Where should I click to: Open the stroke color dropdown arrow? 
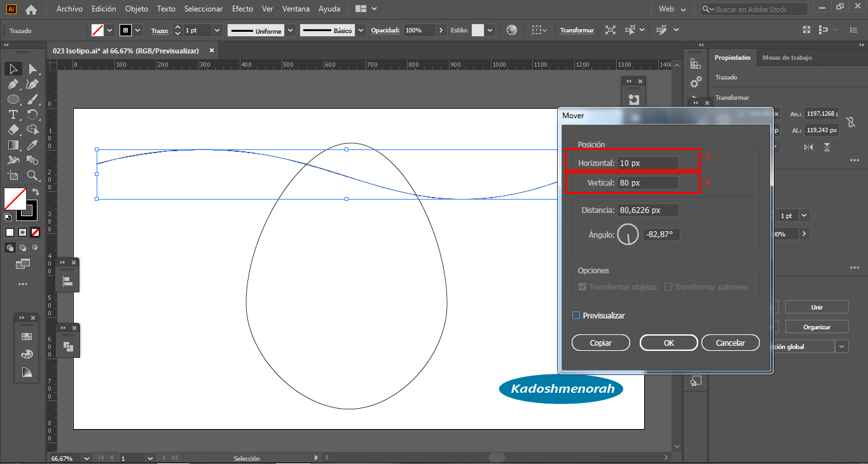(138, 30)
